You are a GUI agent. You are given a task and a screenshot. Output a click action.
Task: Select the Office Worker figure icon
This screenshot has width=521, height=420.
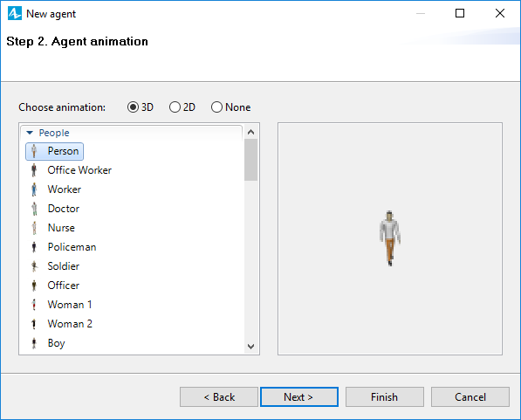tap(34, 170)
